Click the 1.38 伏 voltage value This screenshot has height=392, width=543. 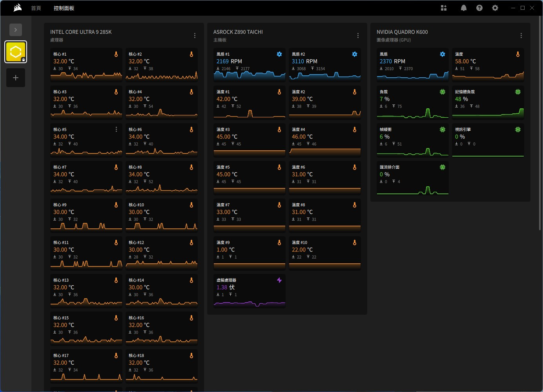pos(226,287)
